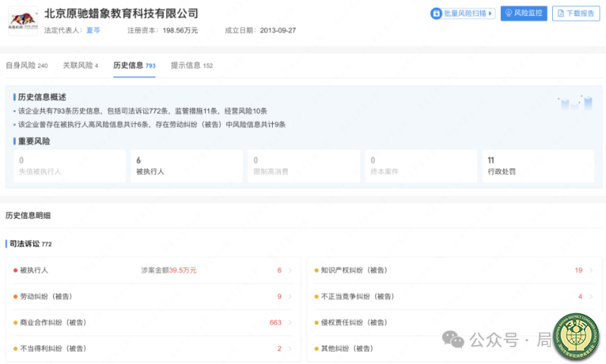Open the 行政处罚 card showing 11
The height and width of the screenshot is (364, 606).
pyautogui.click(x=539, y=166)
